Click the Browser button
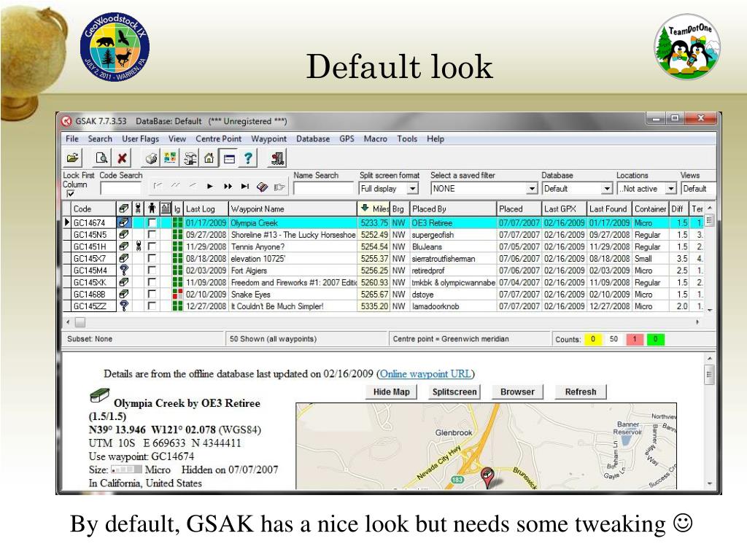This screenshot has height=560, width=747. [x=517, y=392]
